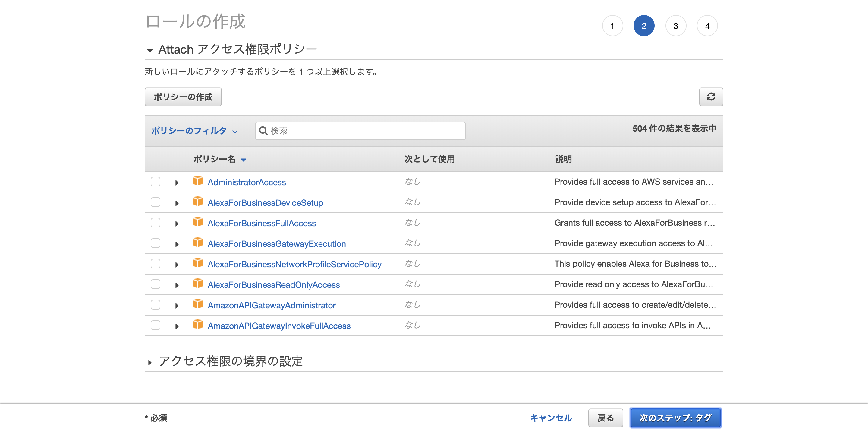Go to wizard step 1
The width and height of the screenshot is (868, 432).
[x=612, y=26]
